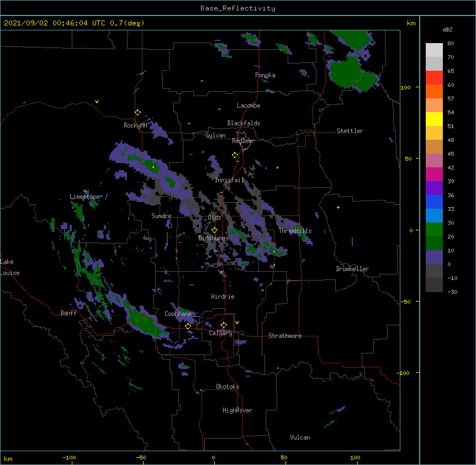
Task: Click the Sylvan label on the map
Action: pyautogui.click(x=215, y=135)
